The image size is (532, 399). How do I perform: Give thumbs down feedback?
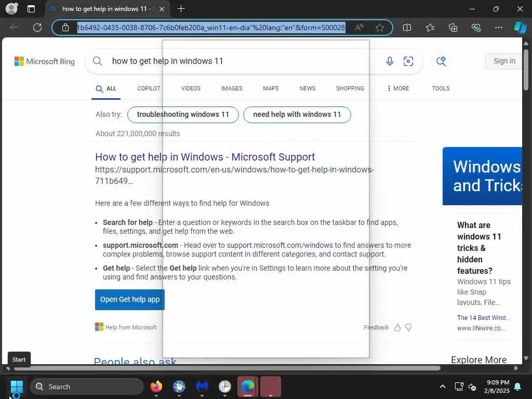(408, 327)
